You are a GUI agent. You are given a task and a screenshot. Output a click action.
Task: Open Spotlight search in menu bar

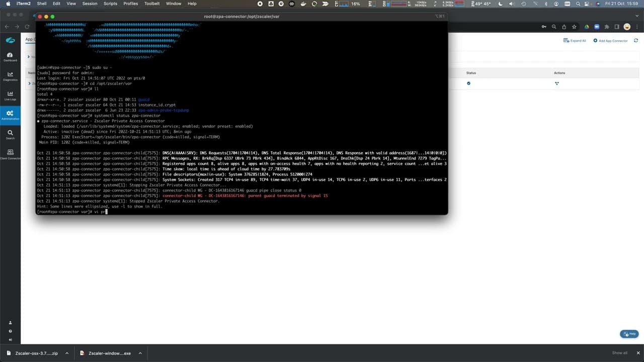[x=578, y=4]
